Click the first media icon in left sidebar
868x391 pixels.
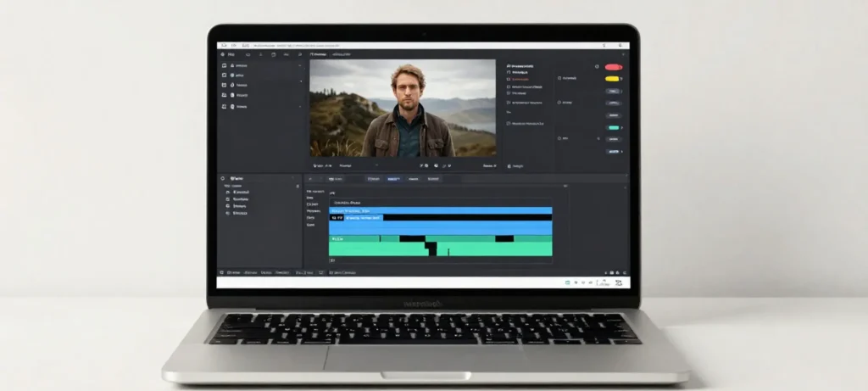[225, 65]
